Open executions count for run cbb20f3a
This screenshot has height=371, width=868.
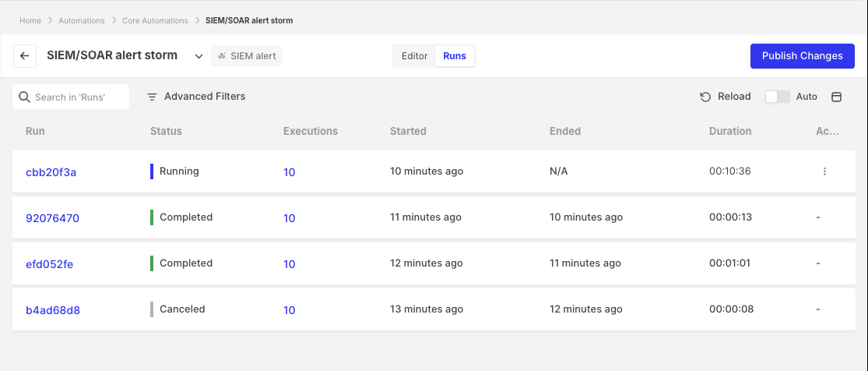coord(289,172)
